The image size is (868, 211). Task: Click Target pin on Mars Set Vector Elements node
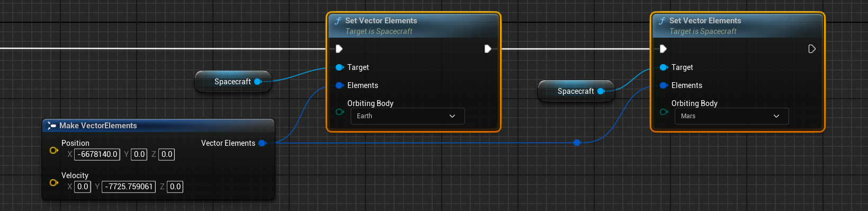[x=664, y=67]
